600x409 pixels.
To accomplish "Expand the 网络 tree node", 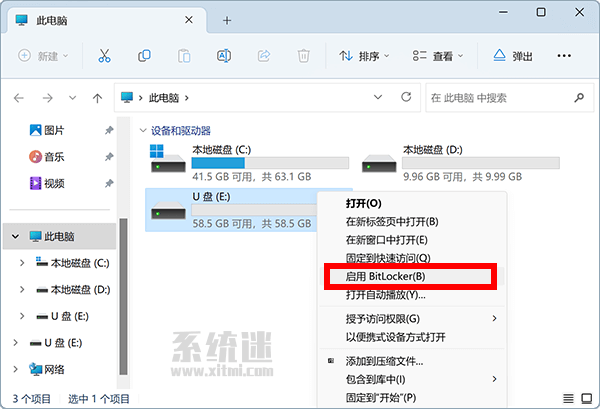I will 15,369.
